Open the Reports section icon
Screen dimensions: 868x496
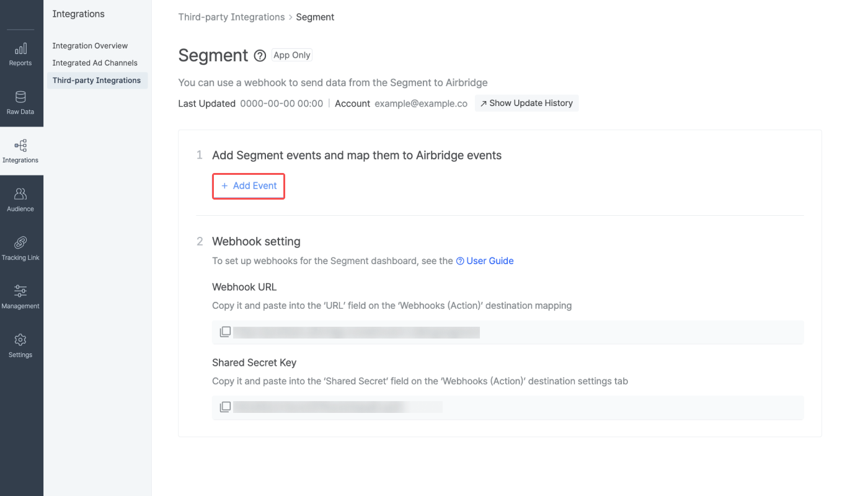click(20, 48)
